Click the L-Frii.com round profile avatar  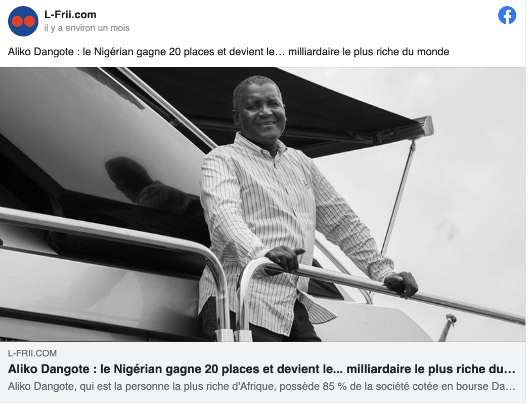[23, 21]
